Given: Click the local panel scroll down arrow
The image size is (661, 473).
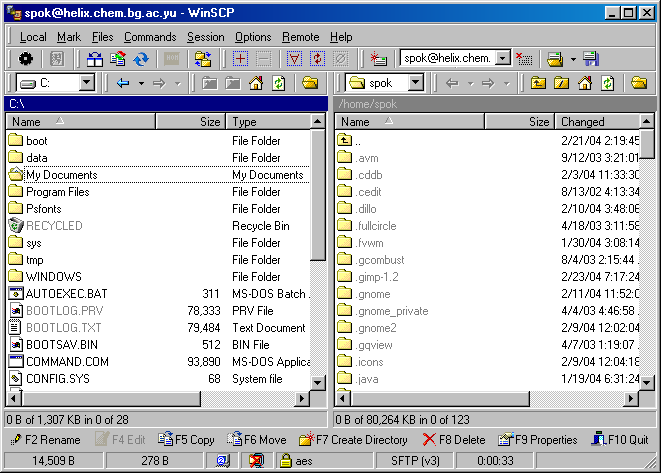Looking at the screenshot, I should [319, 383].
